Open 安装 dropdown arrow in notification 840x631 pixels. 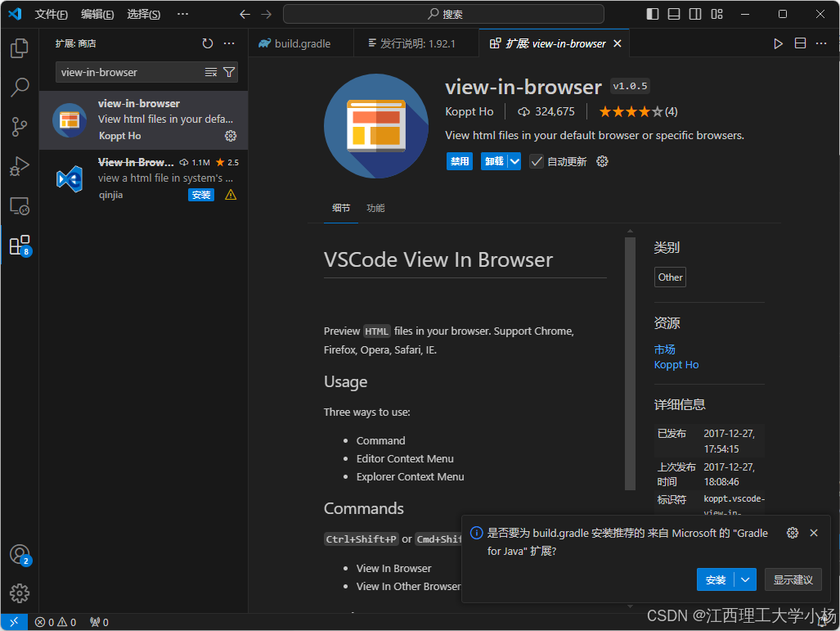click(x=745, y=579)
